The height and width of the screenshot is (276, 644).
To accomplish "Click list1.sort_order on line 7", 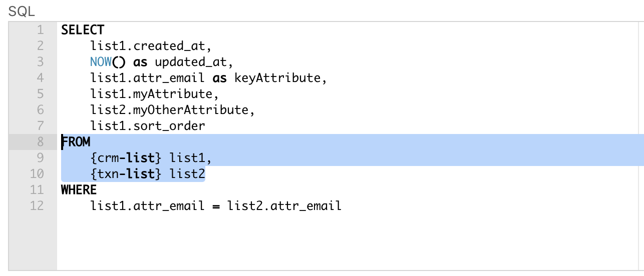I will pos(148,126).
